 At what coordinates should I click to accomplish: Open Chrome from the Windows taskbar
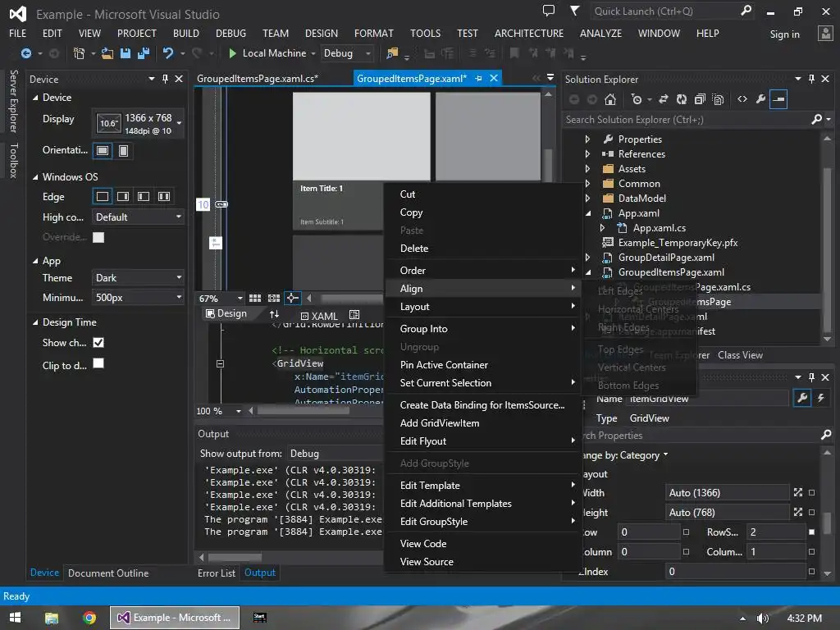click(x=89, y=617)
